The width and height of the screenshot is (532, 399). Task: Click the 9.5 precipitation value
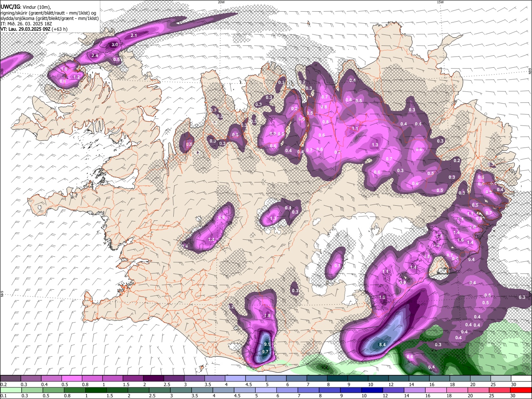point(267,344)
